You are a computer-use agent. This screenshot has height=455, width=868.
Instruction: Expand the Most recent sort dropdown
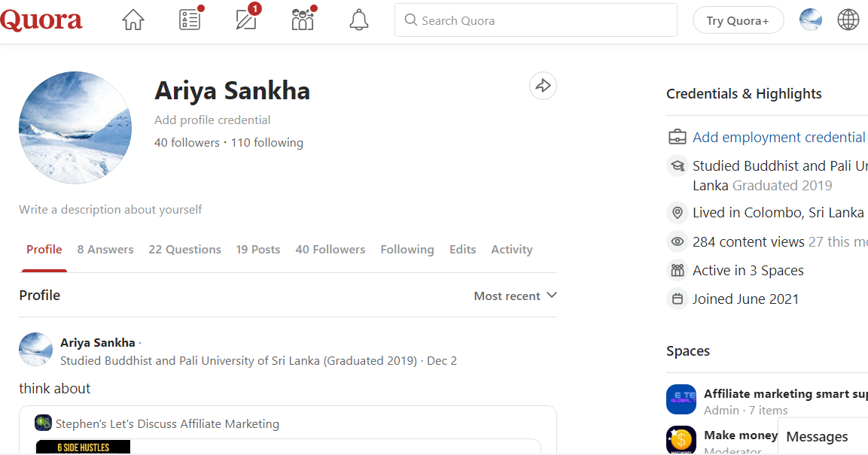pyautogui.click(x=515, y=296)
